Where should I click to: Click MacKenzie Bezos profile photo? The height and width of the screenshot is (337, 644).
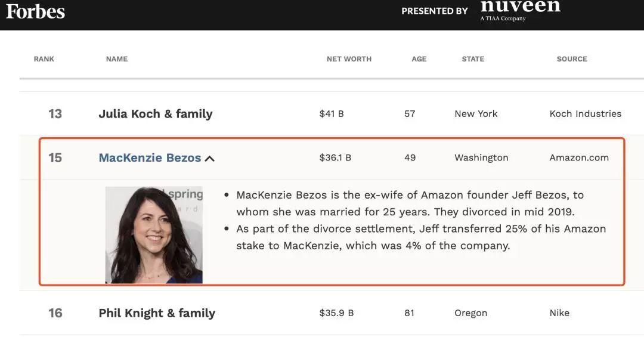click(x=154, y=235)
